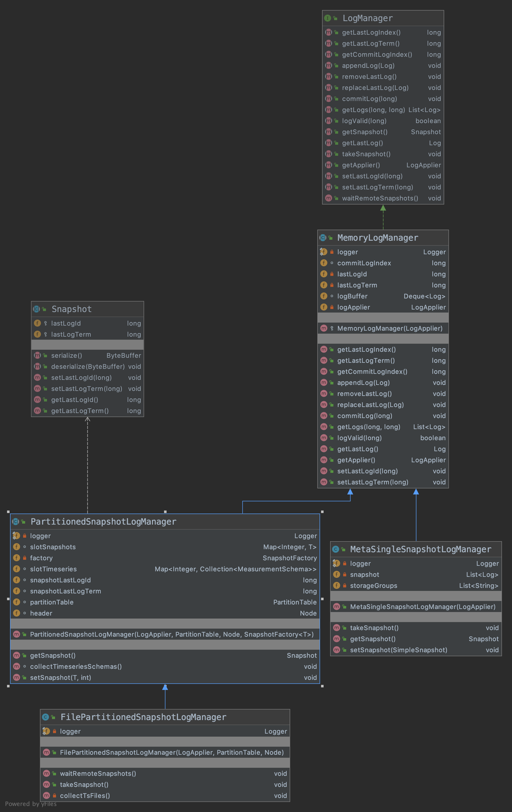
Task: Click the MemoryLogManager class icon
Action: (323, 238)
